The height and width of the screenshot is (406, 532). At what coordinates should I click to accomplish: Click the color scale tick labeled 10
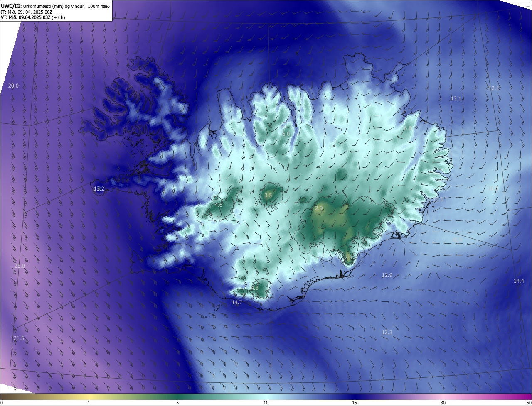pos(266,403)
